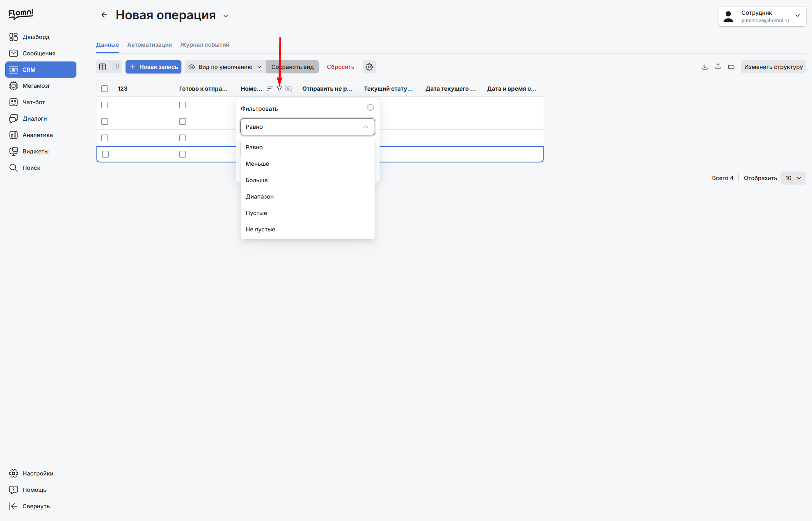Hide column using crossed-eye icon
This screenshot has width=812, height=521.
[288, 89]
